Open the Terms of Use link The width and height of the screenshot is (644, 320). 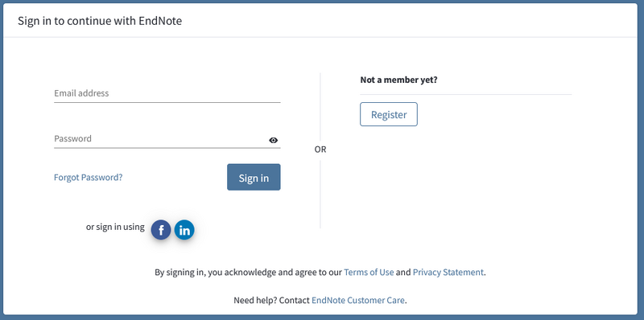[369, 272]
